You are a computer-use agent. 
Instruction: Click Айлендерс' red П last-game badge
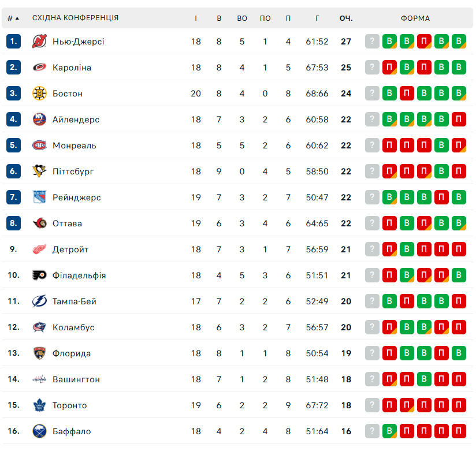[459, 120]
